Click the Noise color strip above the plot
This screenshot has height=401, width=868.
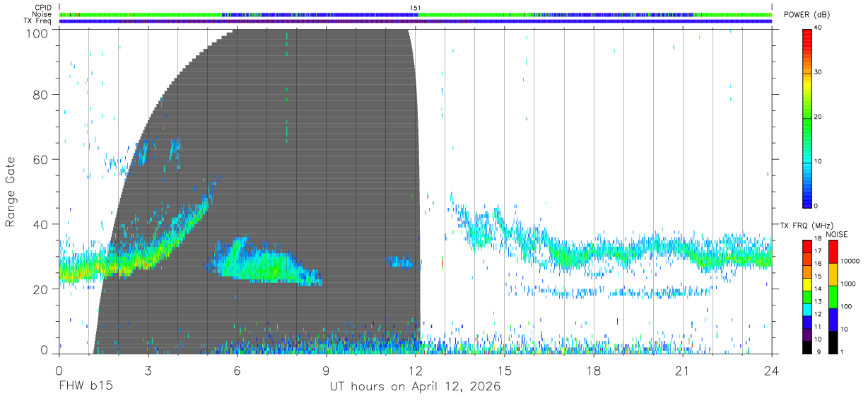[416, 14]
